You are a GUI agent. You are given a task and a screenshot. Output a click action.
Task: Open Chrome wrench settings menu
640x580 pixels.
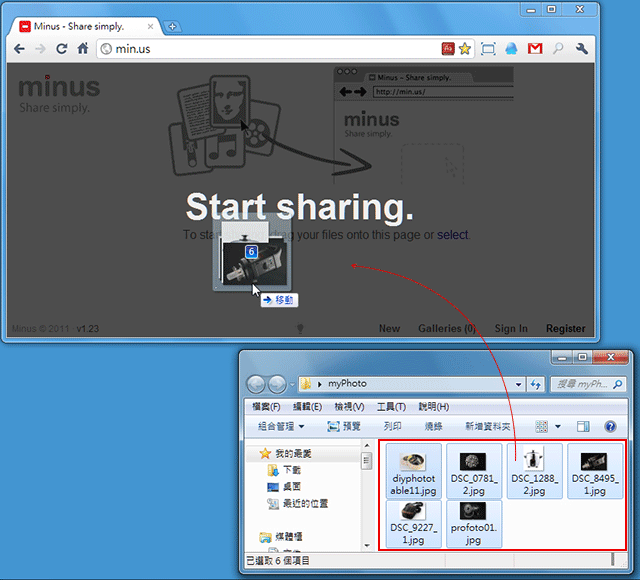(582, 49)
